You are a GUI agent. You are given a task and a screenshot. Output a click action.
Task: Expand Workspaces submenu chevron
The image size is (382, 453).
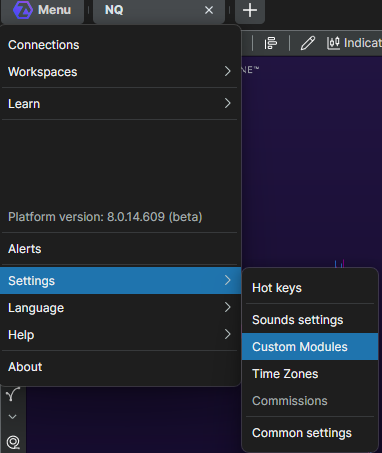pyautogui.click(x=228, y=71)
